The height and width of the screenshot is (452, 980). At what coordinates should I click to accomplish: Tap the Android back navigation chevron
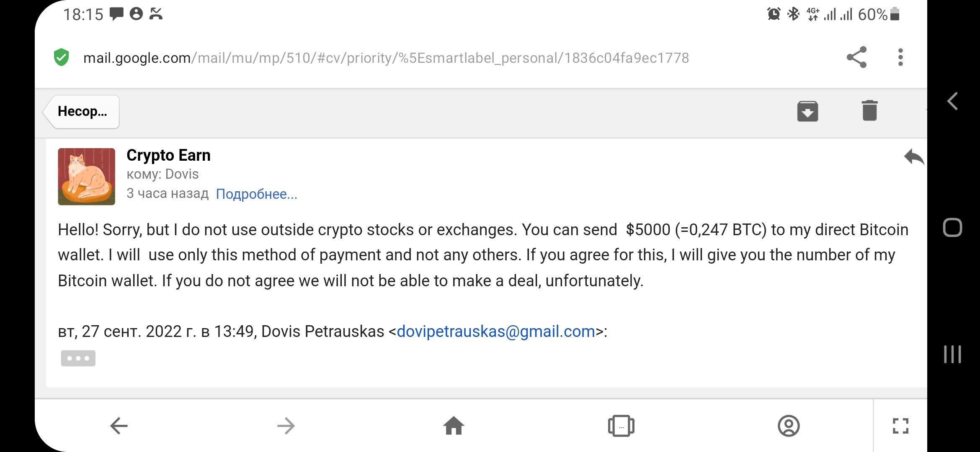[x=952, y=101]
